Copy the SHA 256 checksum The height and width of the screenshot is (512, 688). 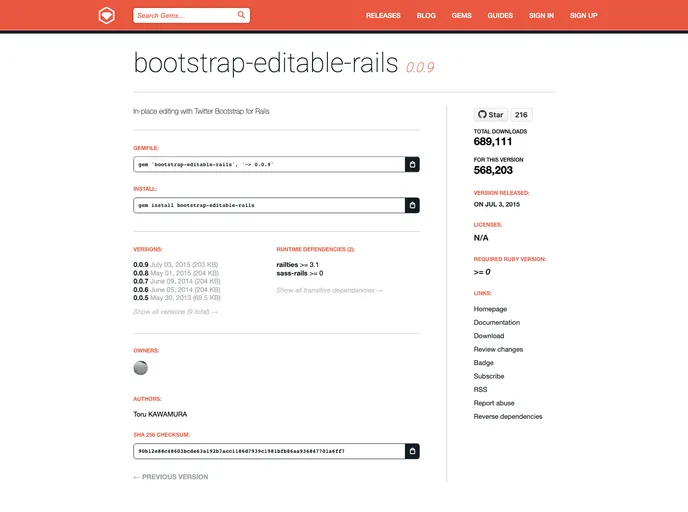(x=412, y=451)
